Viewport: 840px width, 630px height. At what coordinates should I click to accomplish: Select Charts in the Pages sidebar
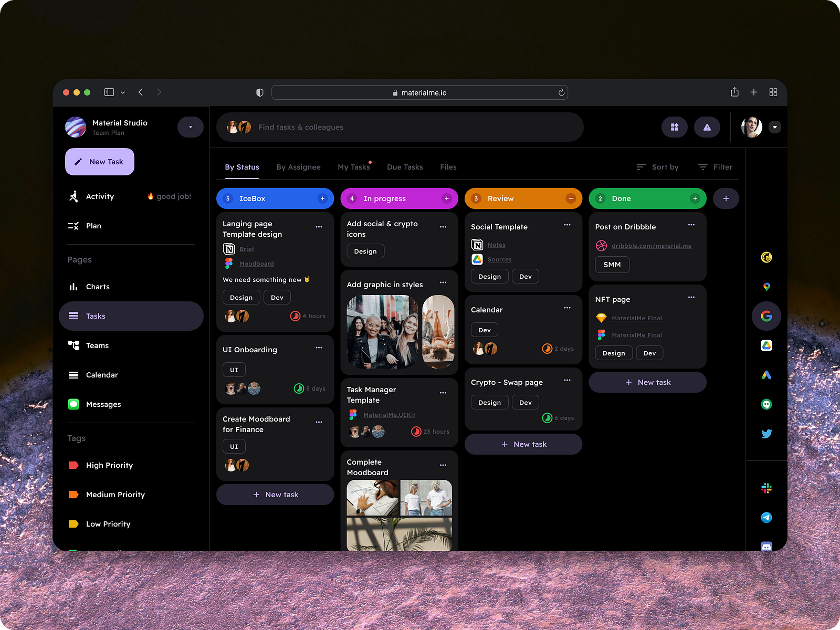98,287
